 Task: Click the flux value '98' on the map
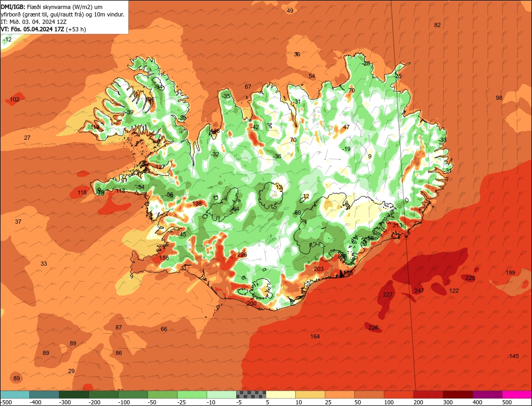pos(499,98)
